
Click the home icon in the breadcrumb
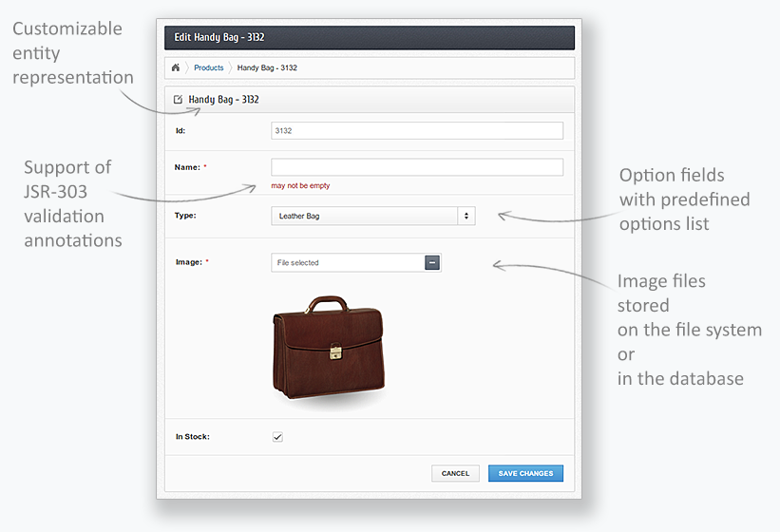click(176, 67)
